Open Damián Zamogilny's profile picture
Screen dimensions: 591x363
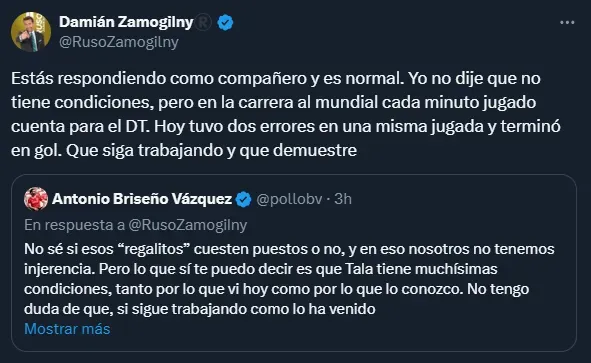tap(31, 32)
